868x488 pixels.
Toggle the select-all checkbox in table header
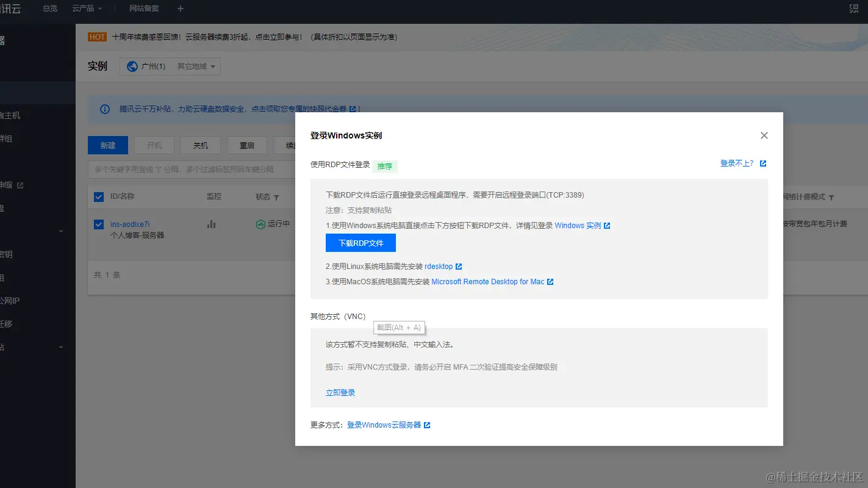[x=99, y=197]
